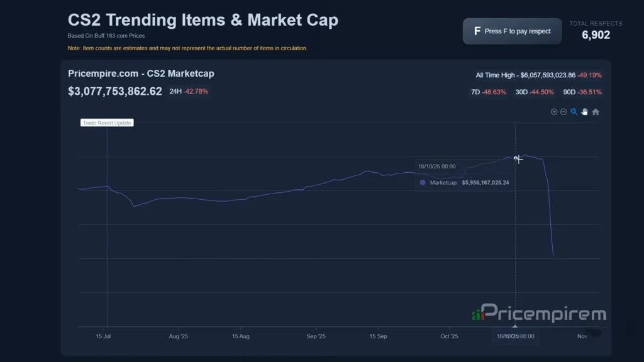
Task: Click the highlighted 16/10/25 00:00 axis label
Action: 515,336
